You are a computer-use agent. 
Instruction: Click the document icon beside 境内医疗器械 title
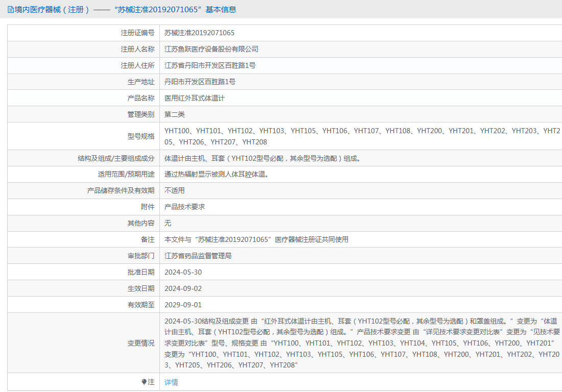(11, 10)
